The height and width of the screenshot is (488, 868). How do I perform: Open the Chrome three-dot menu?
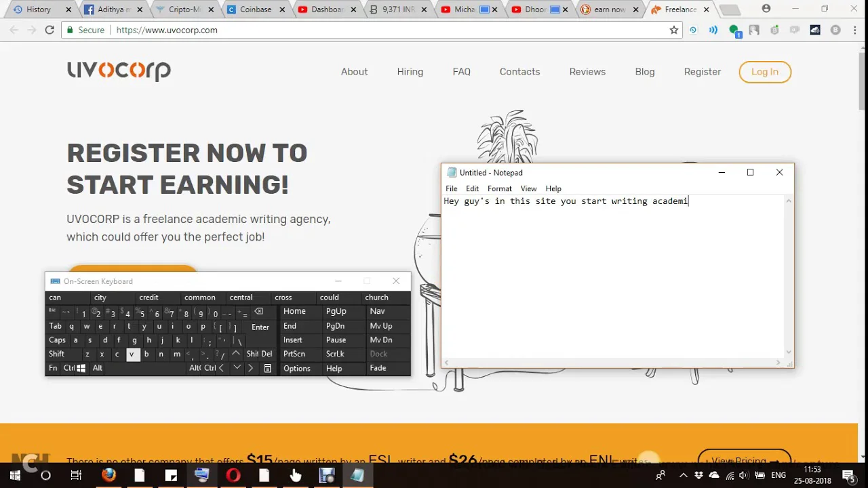click(854, 30)
